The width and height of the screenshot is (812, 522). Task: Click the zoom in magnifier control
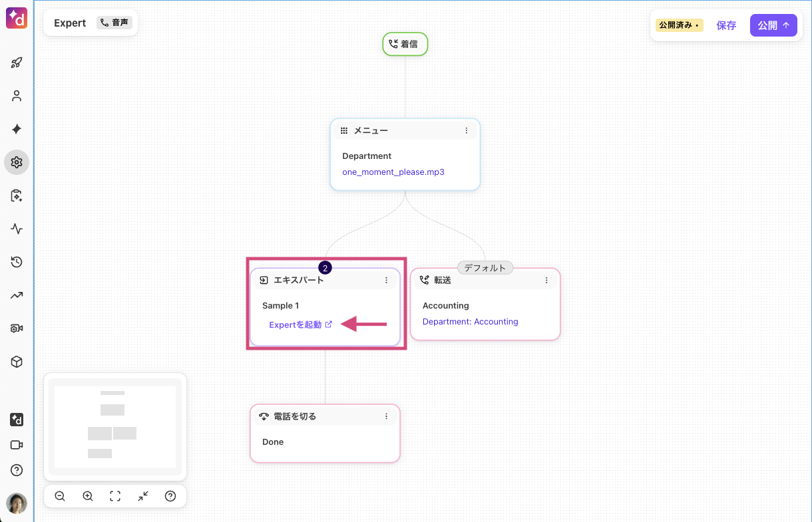tap(87, 495)
